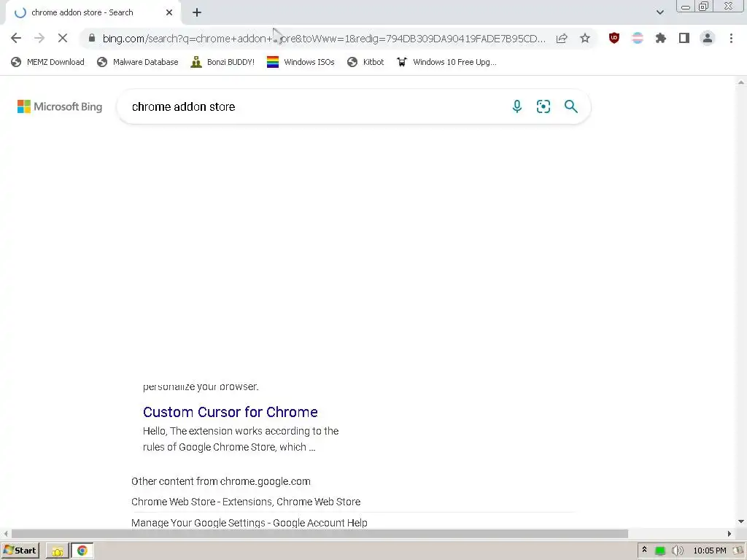This screenshot has width=747, height=560.
Task: Open the uBlock Origin extension
Action: click(x=614, y=38)
